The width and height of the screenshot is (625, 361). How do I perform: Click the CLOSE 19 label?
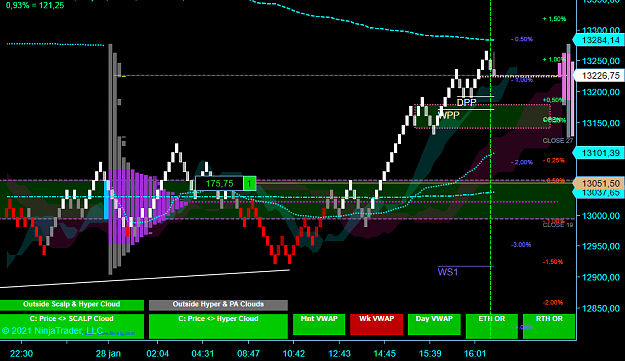tap(557, 225)
